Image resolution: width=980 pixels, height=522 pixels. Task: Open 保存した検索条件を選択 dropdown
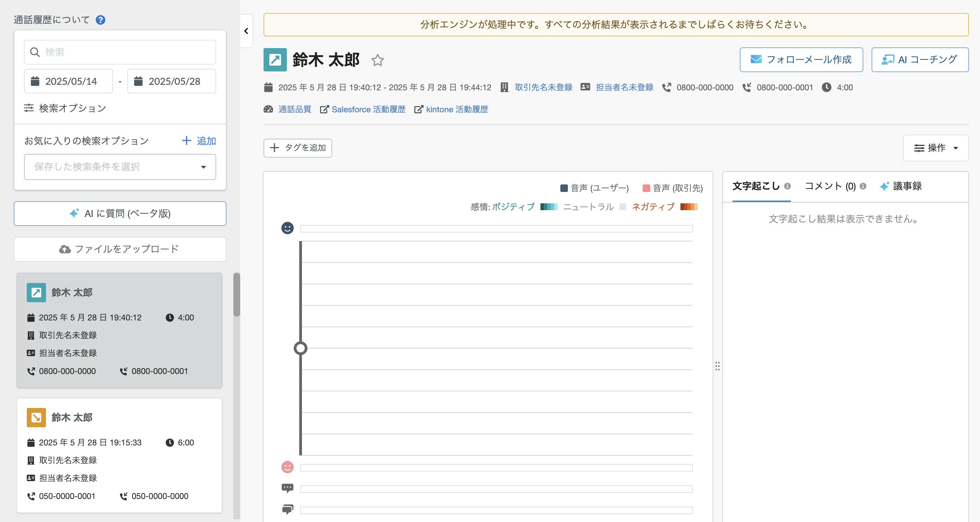(120, 167)
